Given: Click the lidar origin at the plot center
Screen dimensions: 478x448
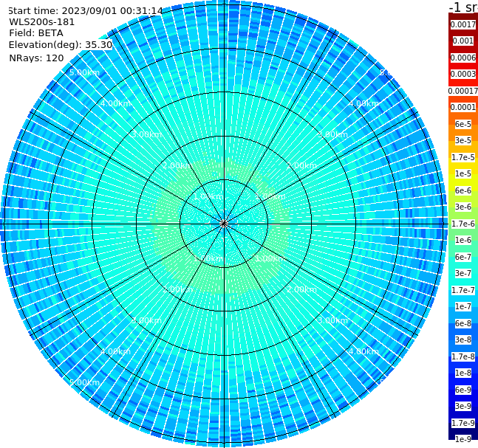Looking at the screenshot, I should [x=224, y=224].
